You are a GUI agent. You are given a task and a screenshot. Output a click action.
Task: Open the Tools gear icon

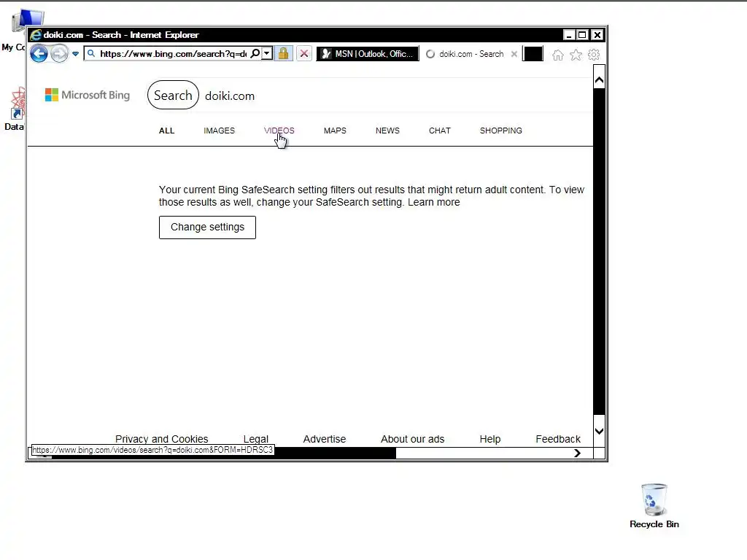click(594, 55)
